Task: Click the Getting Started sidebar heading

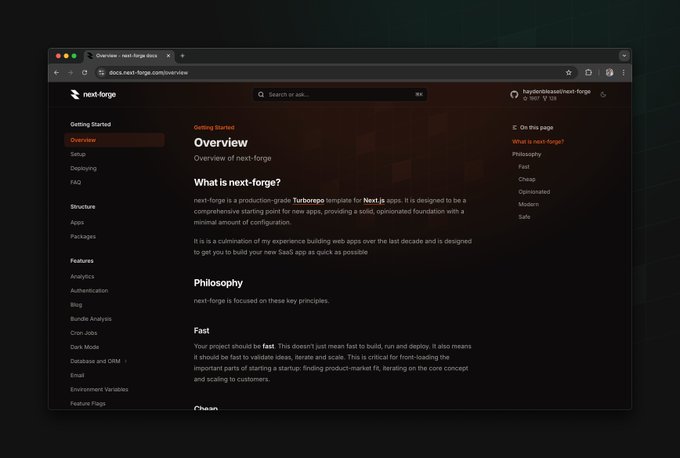Action: point(91,124)
